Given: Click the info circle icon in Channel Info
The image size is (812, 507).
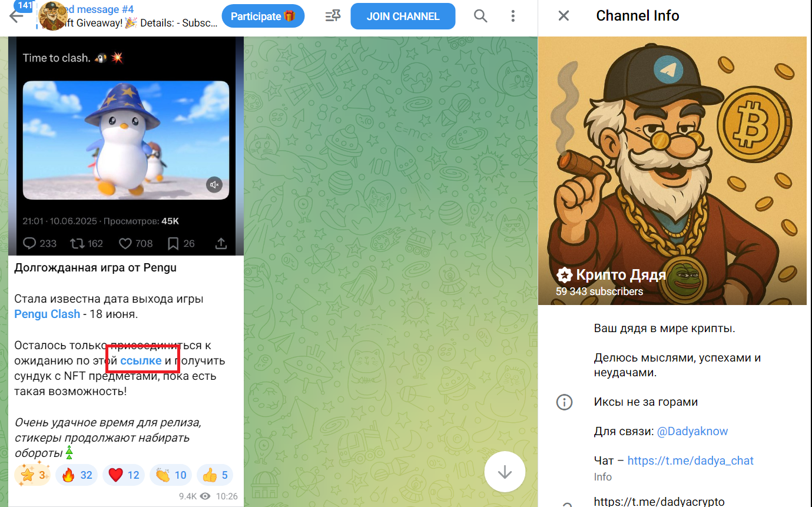Looking at the screenshot, I should pos(564,402).
